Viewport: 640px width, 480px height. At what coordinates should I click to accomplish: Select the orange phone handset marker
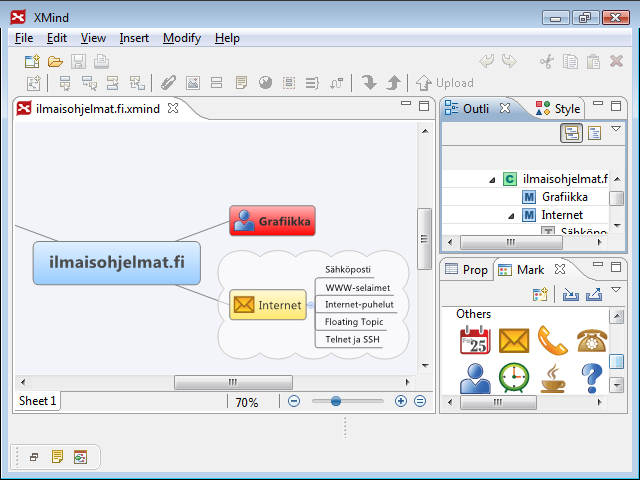point(553,340)
